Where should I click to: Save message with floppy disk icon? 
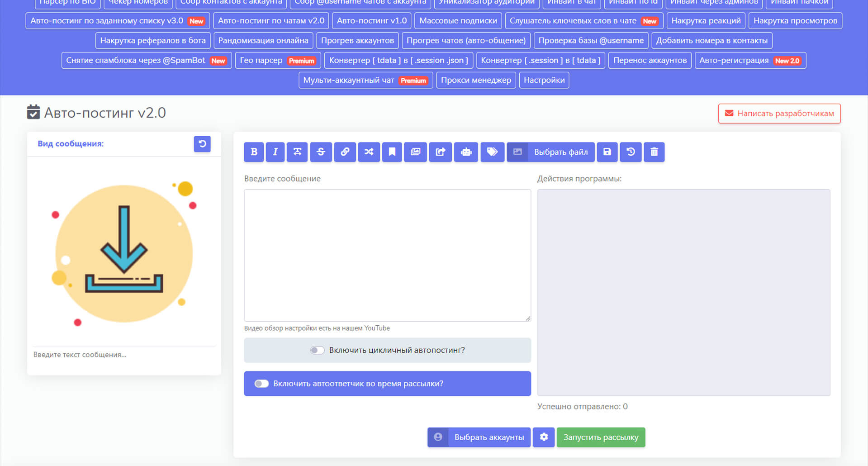[607, 152]
